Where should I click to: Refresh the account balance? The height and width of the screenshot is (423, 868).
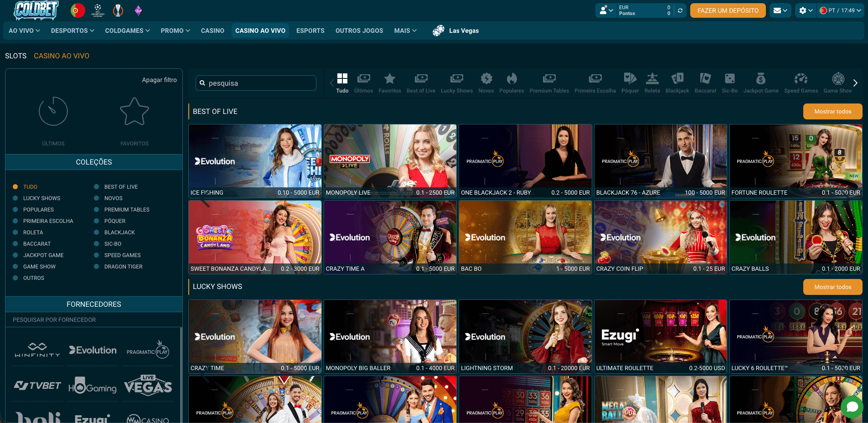680,10
